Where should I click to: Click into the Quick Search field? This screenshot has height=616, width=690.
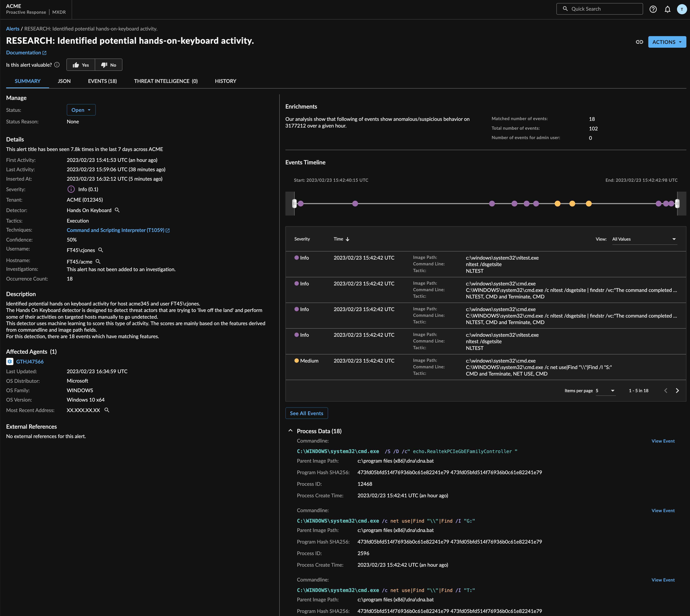point(599,9)
